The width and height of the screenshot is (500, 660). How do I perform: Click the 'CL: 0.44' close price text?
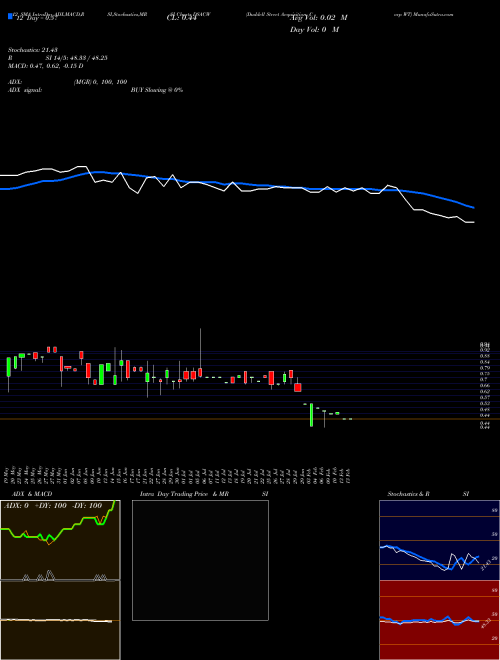click(181, 18)
